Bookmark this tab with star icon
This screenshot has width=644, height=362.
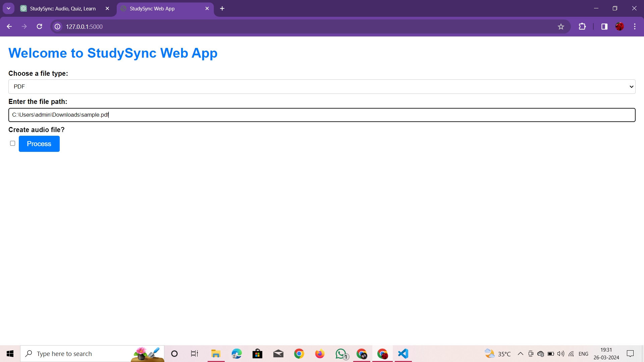pyautogui.click(x=561, y=26)
